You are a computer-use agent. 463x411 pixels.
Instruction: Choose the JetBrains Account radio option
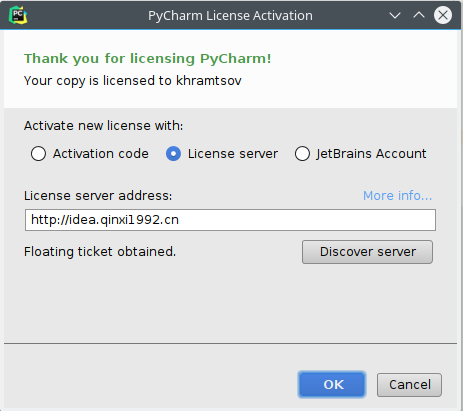click(x=302, y=154)
